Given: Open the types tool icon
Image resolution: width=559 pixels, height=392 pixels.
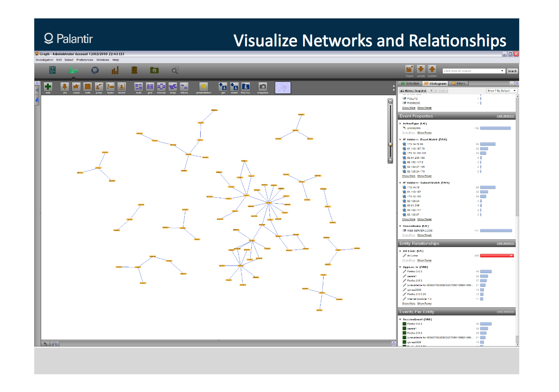Looking at the screenshot, I should tap(110, 86).
